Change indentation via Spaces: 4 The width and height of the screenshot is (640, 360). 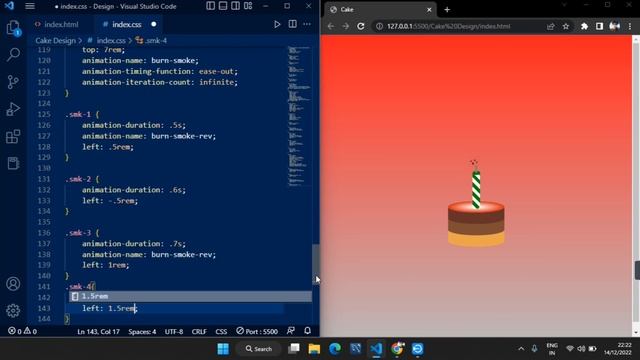pyautogui.click(x=142, y=331)
